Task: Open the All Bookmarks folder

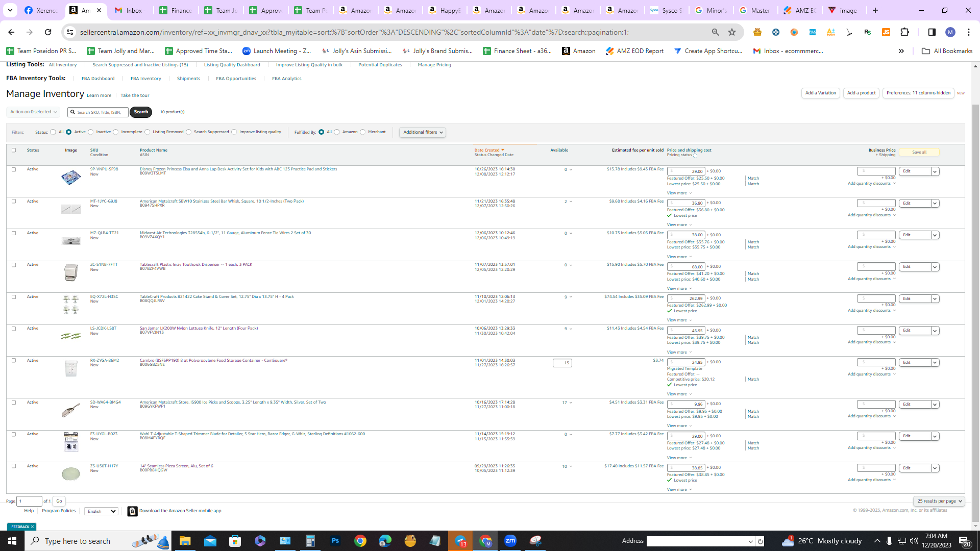Action: 947,51
